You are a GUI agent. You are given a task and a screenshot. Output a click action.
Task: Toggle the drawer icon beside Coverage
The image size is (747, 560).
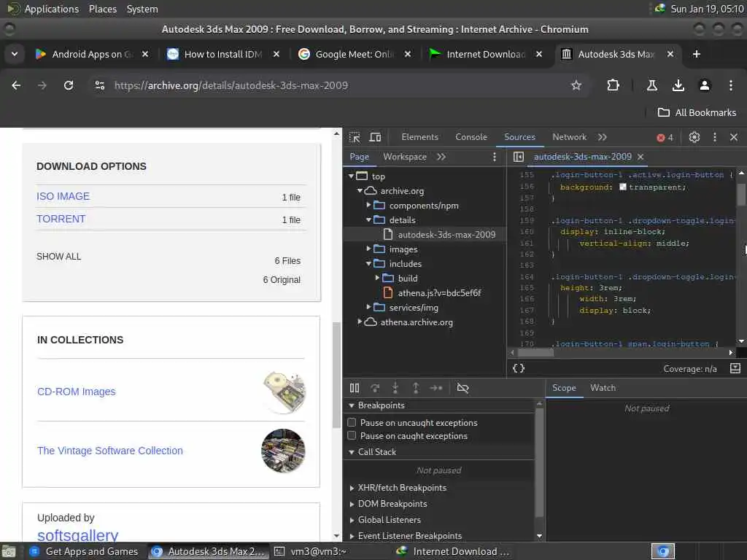pos(735,368)
